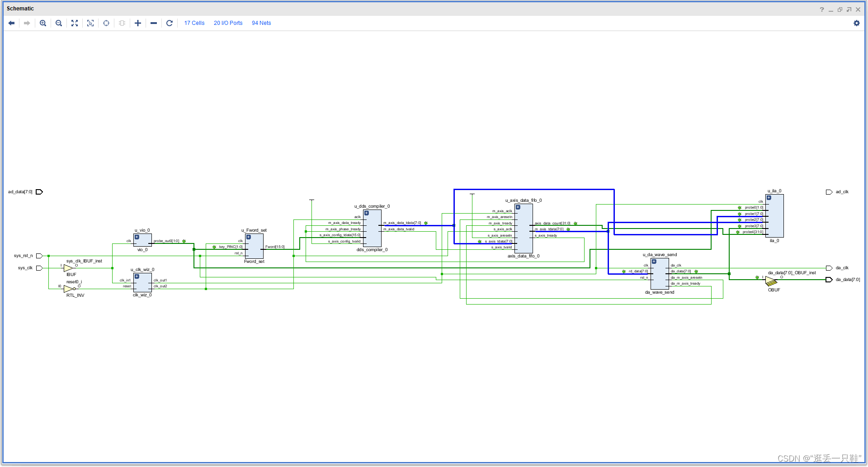This screenshot has width=868, height=467.
Task: Expand the u_dds_compiler_0 block
Action: pyautogui.click(x=367, y=213)
